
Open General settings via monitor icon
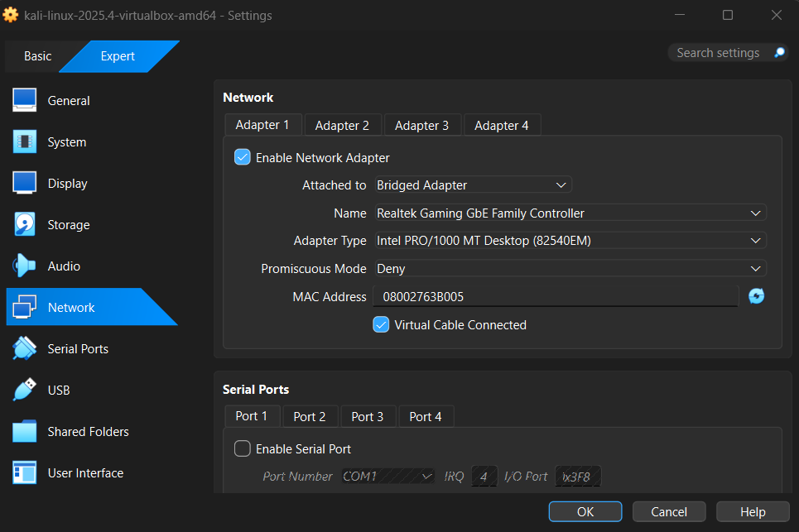pyautogui.click(x=25, y=100)
